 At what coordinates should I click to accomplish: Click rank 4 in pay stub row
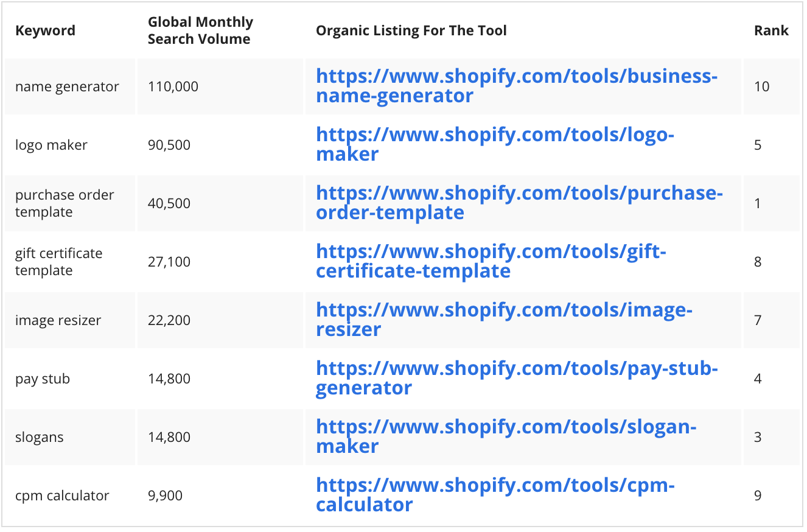click(x=758, y=379)
